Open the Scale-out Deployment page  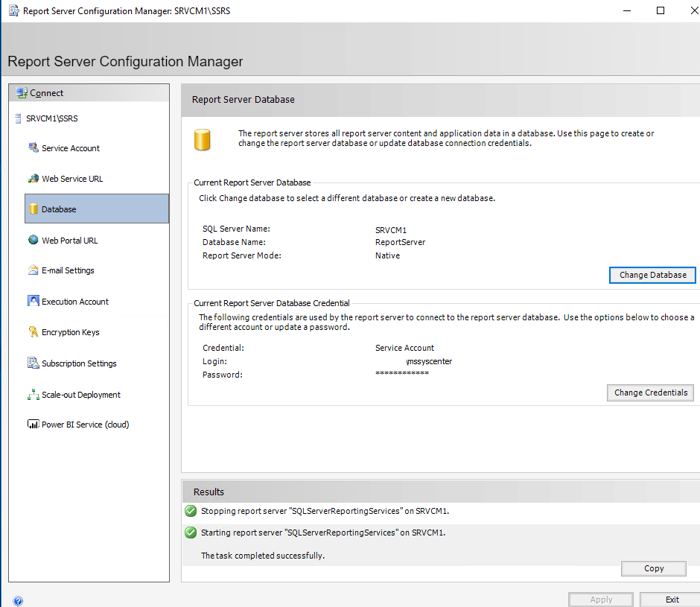(81, 395)
